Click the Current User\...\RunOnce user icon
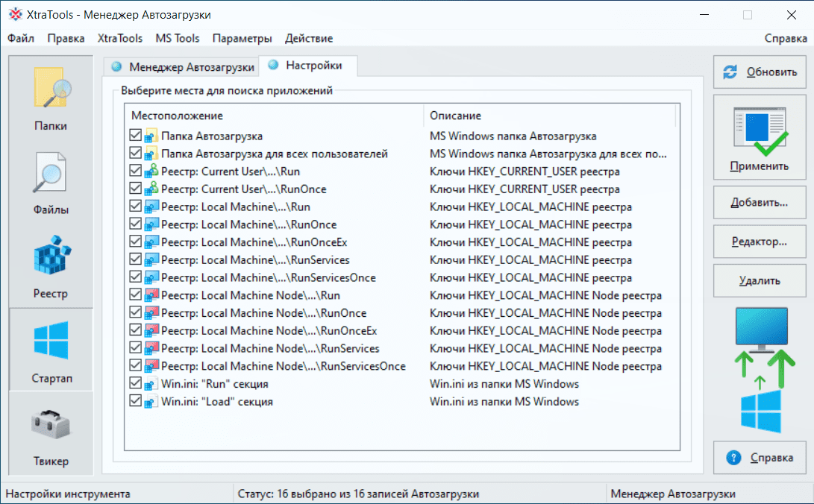This screenshot has width=814, height=504. click(x=151, y=189)
